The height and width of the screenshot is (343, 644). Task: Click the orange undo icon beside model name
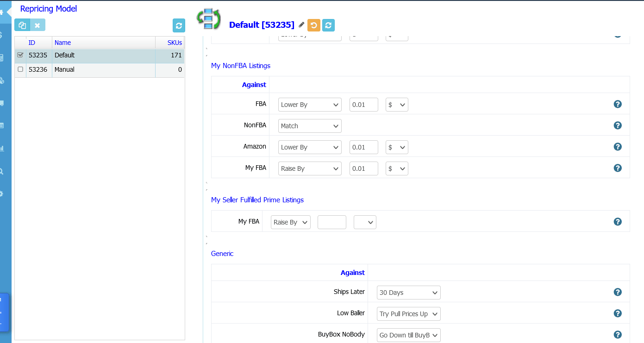click(313, 25)
